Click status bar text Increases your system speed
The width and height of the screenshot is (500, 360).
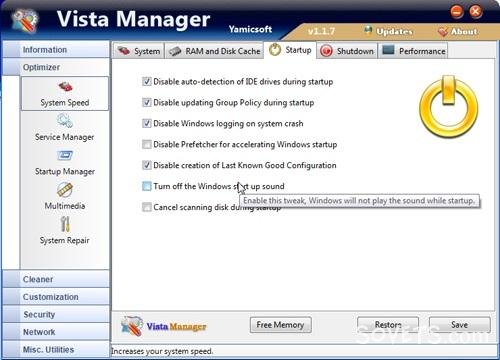[x=162, y=351]
